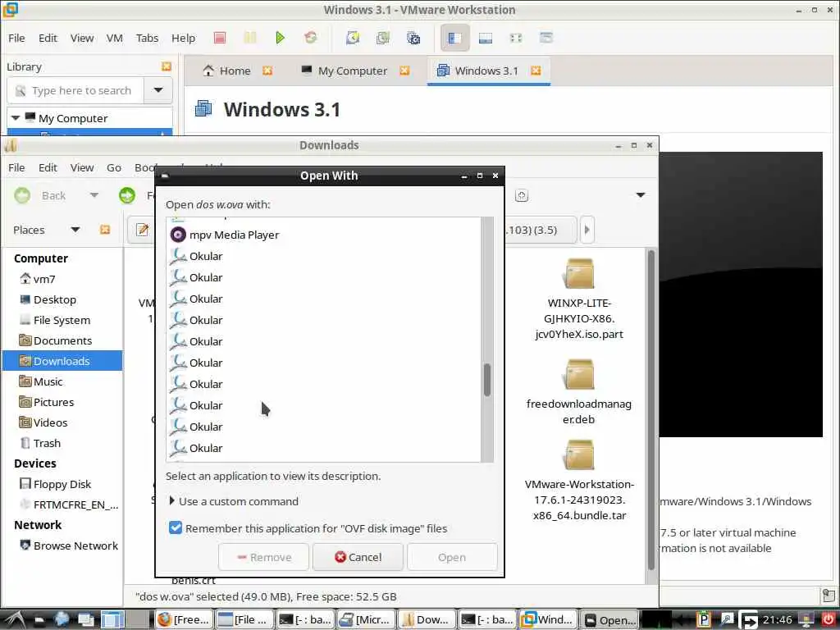Screen dimensions: 840x630
Task: Uncheck Remember this application checkbox
Action: click(176, 528)
